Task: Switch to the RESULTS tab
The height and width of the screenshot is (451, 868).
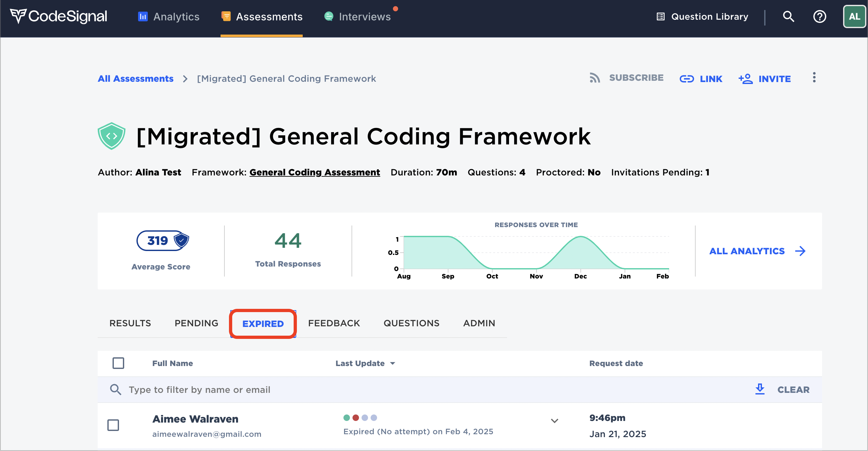Action: tap(130, 323)
